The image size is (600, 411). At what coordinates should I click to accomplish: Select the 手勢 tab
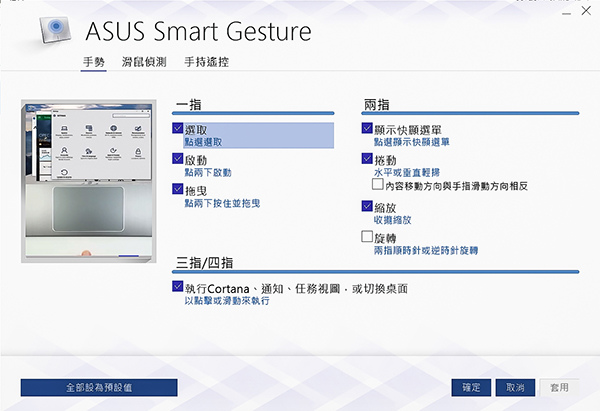(x=94, y=62)
